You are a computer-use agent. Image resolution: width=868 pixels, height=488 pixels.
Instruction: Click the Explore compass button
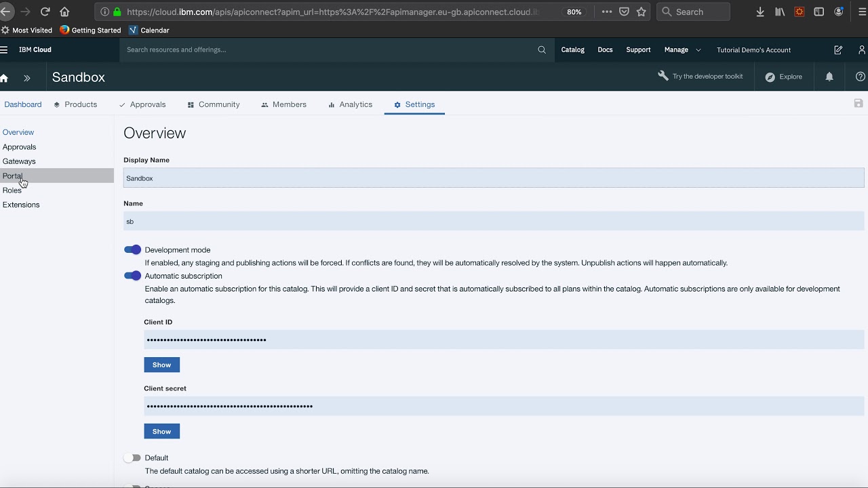point(783,77)
